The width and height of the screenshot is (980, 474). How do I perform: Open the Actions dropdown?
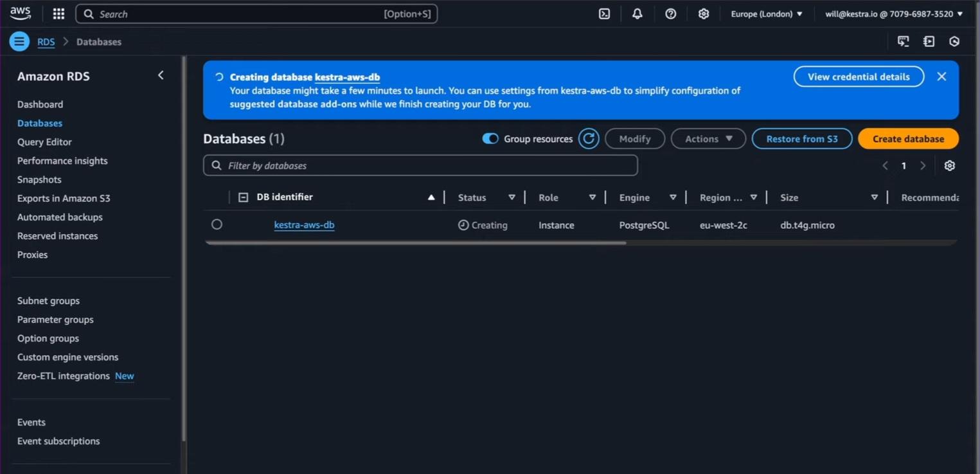click(x=708, y=139)
